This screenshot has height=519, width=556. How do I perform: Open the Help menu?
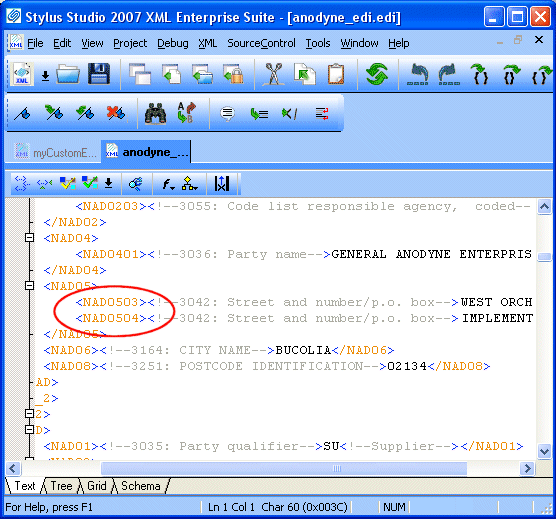[399, 44]
